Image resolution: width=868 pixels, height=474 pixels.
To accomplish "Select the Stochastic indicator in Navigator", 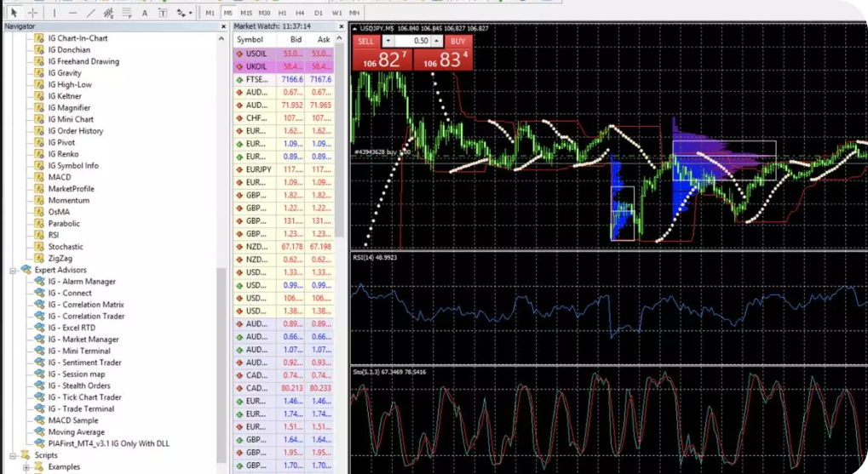I will tap(66, 247).
